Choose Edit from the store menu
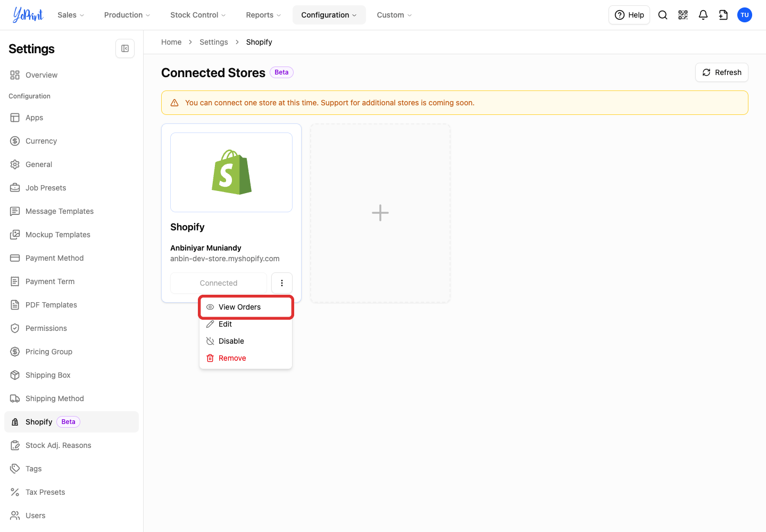 pyautogui.click(x=246, y=324)
